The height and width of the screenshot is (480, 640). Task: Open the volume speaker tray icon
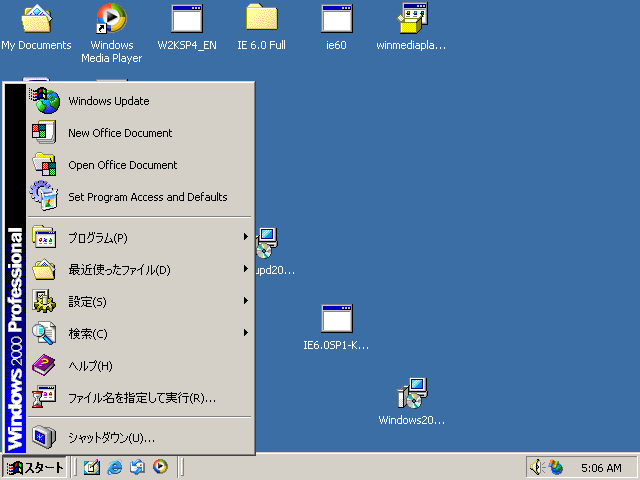(537, 467)
